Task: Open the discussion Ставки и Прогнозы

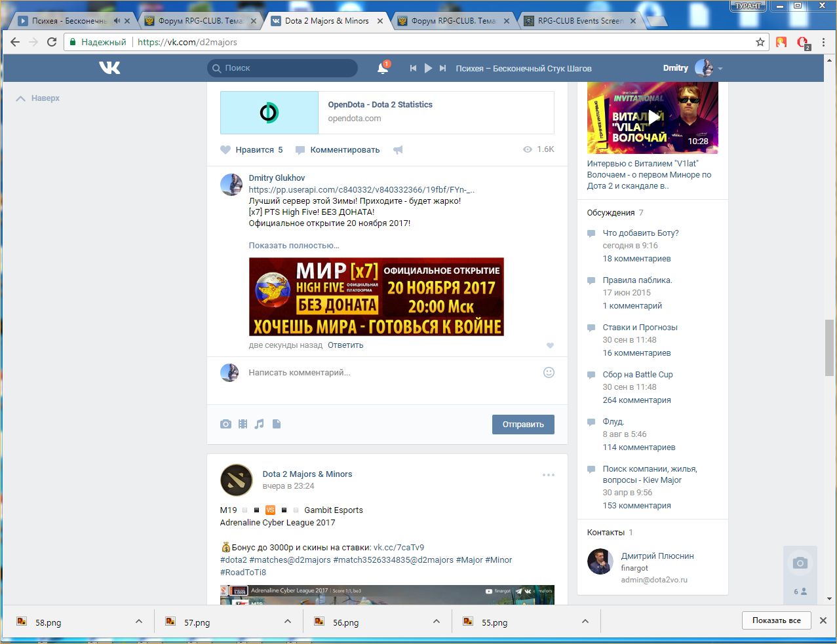Action: (640, 327)
